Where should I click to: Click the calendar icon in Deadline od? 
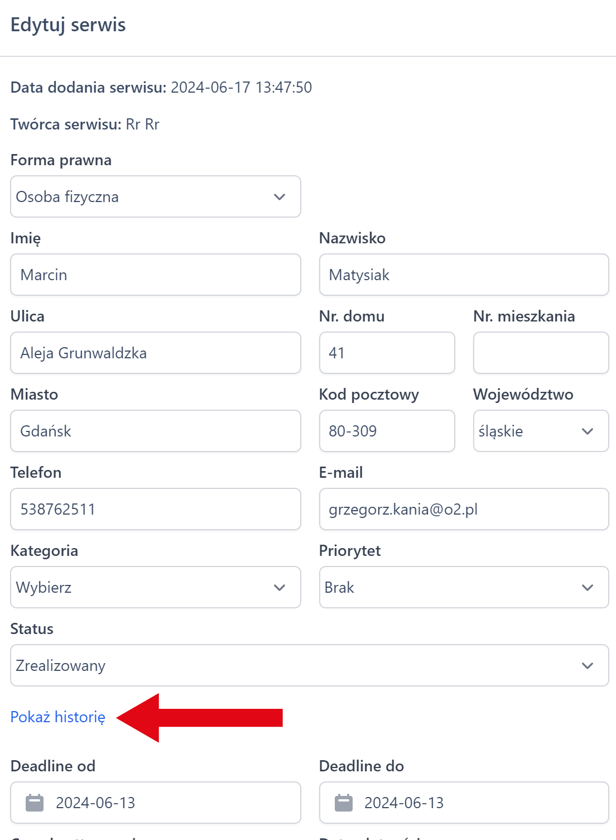[x=35, y=803]
